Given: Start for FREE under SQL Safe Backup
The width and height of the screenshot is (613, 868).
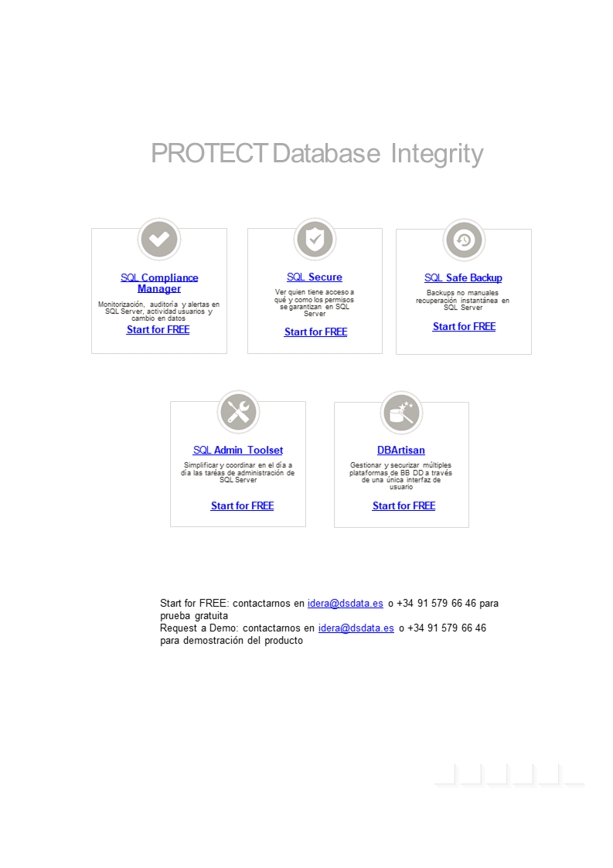Looking at the screenshot, I should pos(464,327).
